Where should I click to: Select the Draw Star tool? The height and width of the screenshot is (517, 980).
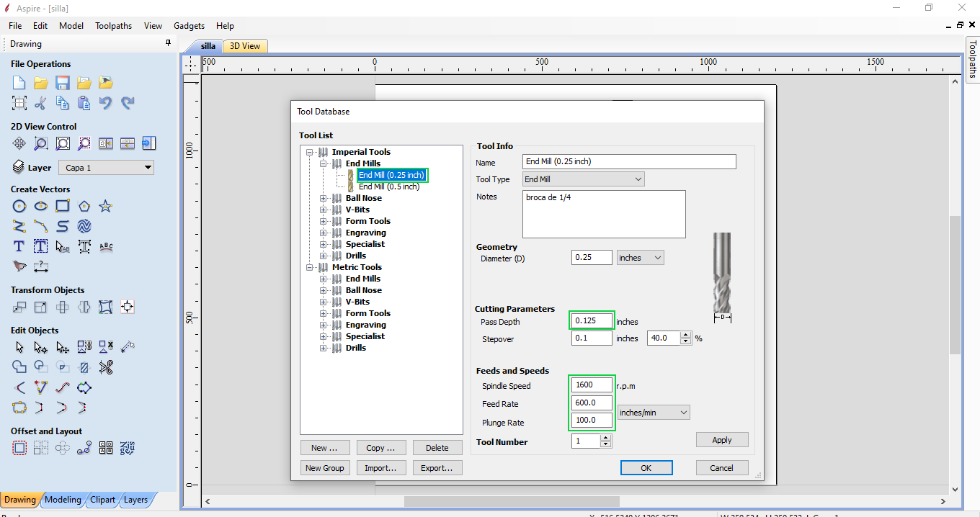pyautogui.click(x=106, y=207)
